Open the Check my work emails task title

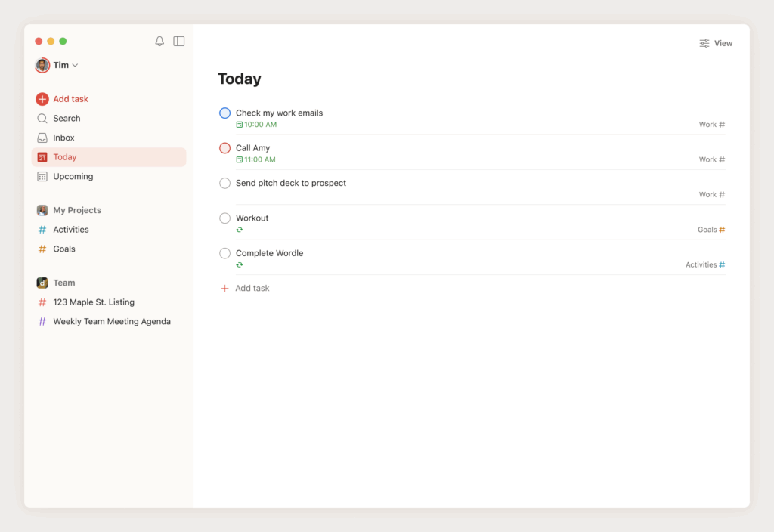280,113
